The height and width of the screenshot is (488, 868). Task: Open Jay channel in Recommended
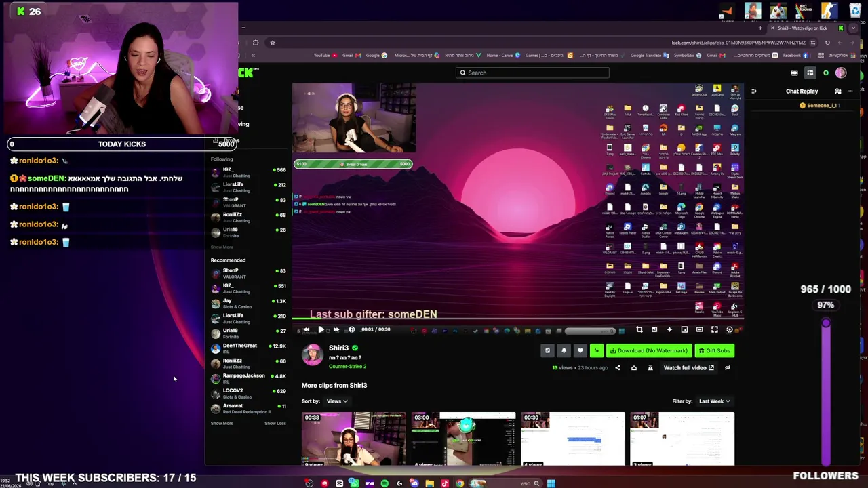248,303
